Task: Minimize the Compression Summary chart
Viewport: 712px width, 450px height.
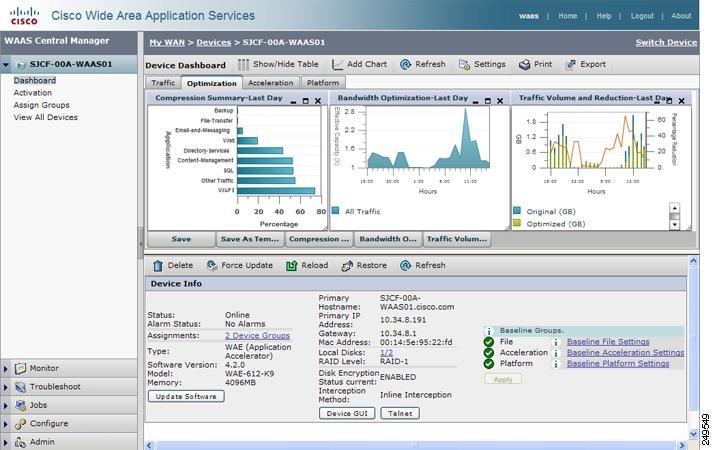Action: 293,101
